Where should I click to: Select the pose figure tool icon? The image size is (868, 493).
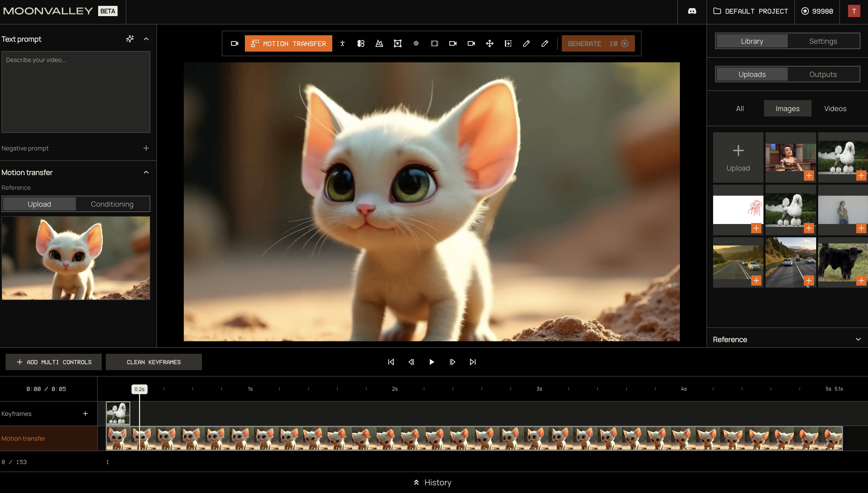click(342, 43)
